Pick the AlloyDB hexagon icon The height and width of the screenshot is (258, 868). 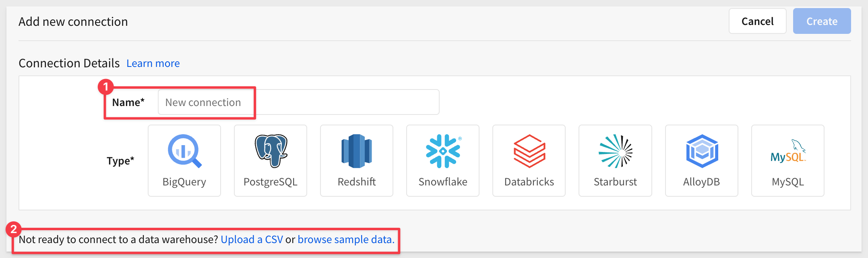[702, 151]
